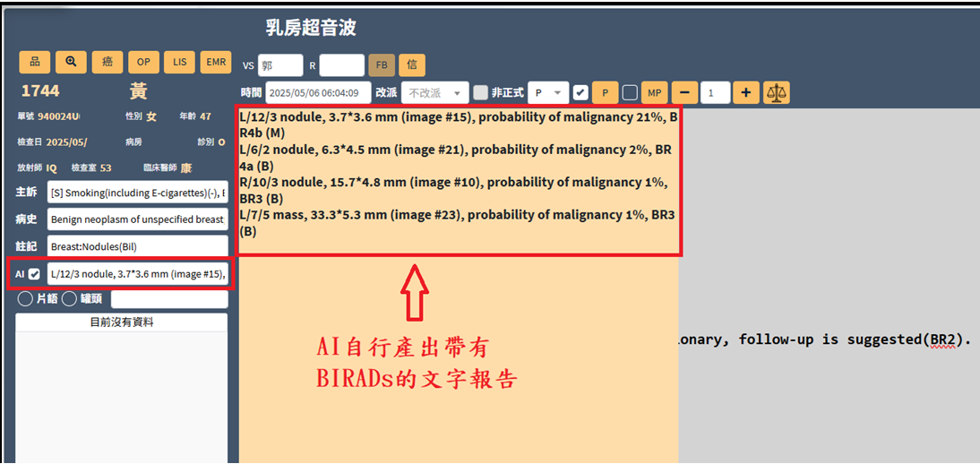Click the balance scales icon
The image size is (980, 464).
point(777,92)
